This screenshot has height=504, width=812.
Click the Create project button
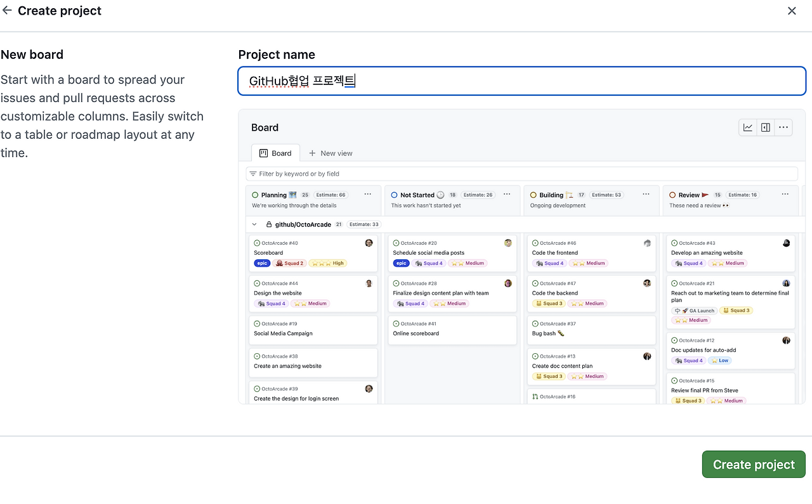click(754, 465)
